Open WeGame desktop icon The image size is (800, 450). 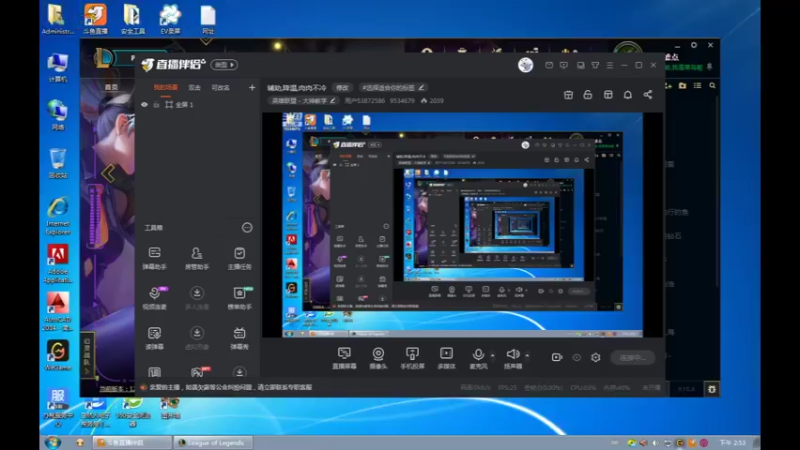click(x=58, y=356)
